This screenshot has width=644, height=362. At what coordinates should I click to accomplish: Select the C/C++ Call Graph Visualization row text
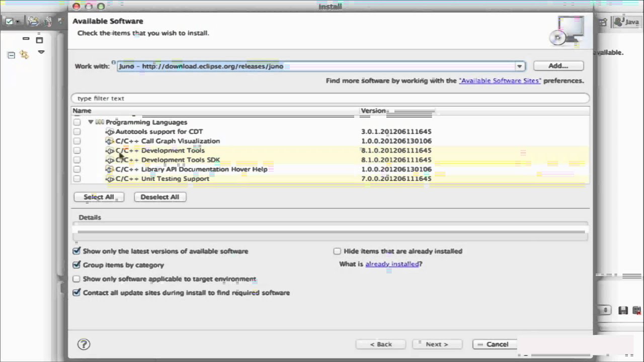coord(168,141)
